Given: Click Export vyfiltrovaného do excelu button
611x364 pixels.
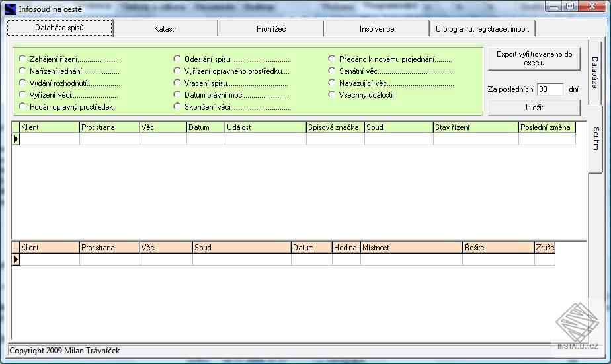Looking at the screenshot, I should [534, 58].
